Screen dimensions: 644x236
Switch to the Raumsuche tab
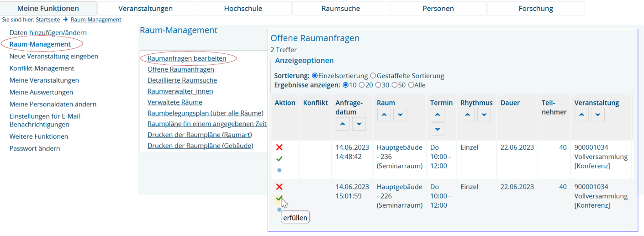click(x=340, y=9)
